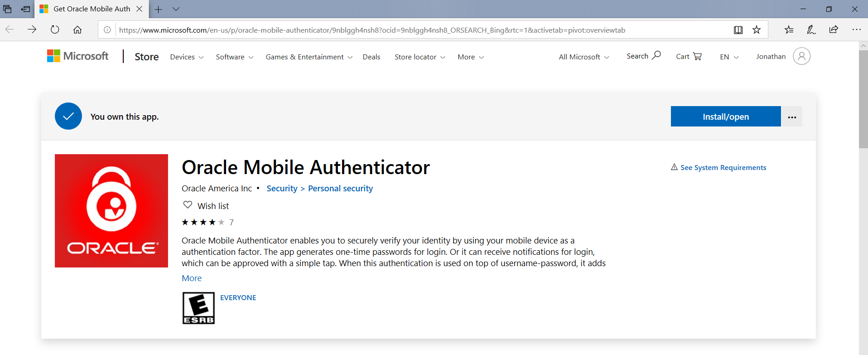Show tab previews chevron
This screenshot has width=868, height=355.
pyautogui.click(x=176, y=9)
